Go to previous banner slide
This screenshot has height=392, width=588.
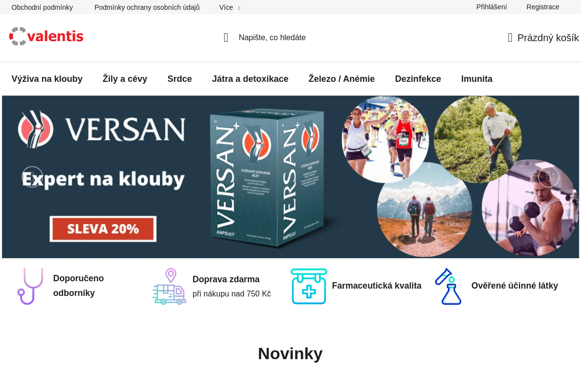32,177
